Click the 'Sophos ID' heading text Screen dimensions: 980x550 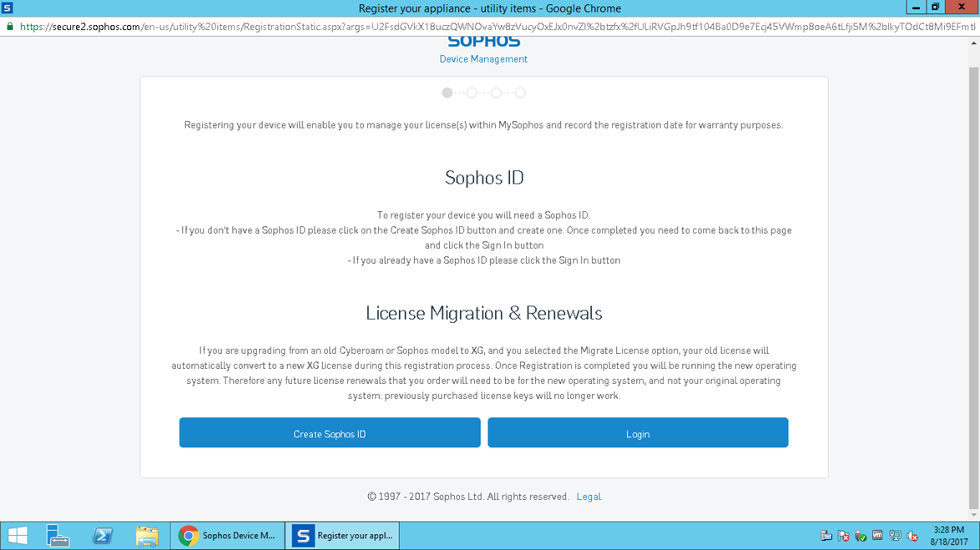(x=484, y=178)
